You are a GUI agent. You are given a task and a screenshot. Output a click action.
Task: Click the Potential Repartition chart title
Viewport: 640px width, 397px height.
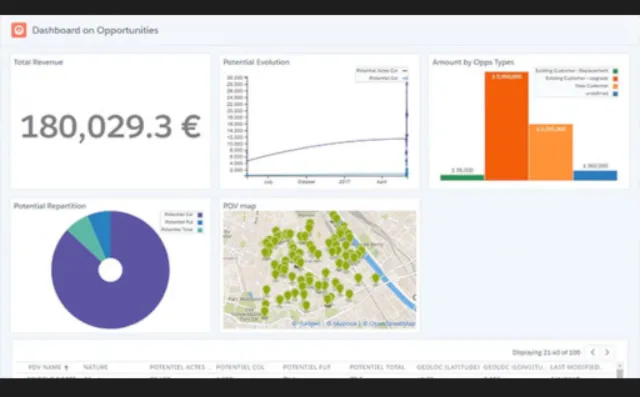coord(50,206)
